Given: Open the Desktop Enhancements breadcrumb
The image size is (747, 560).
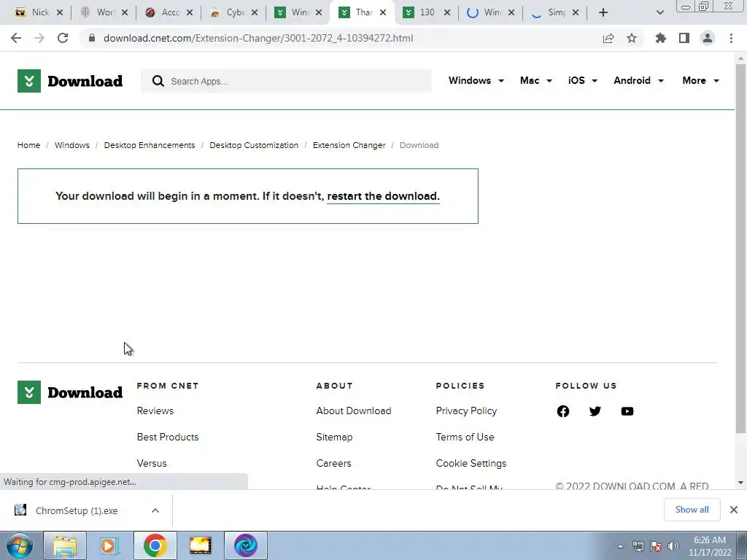Looking at the screenshot, I should [150, 145].
